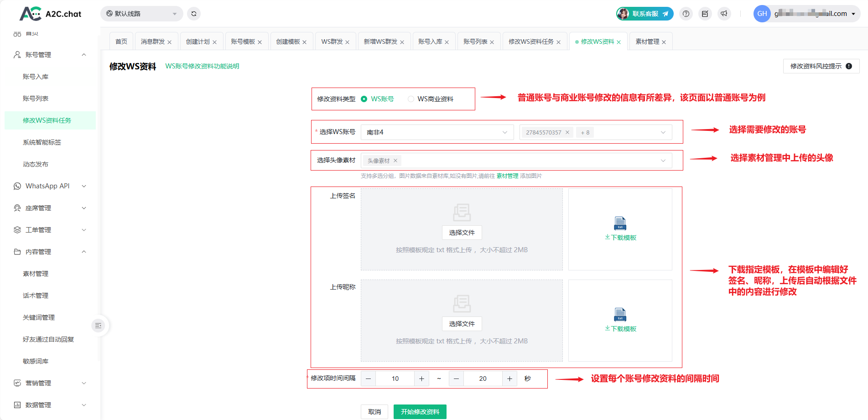Remove the 头像素材 tag
Image resolution: width=868 pixels, height=420 pixels.
coord(395,161)
